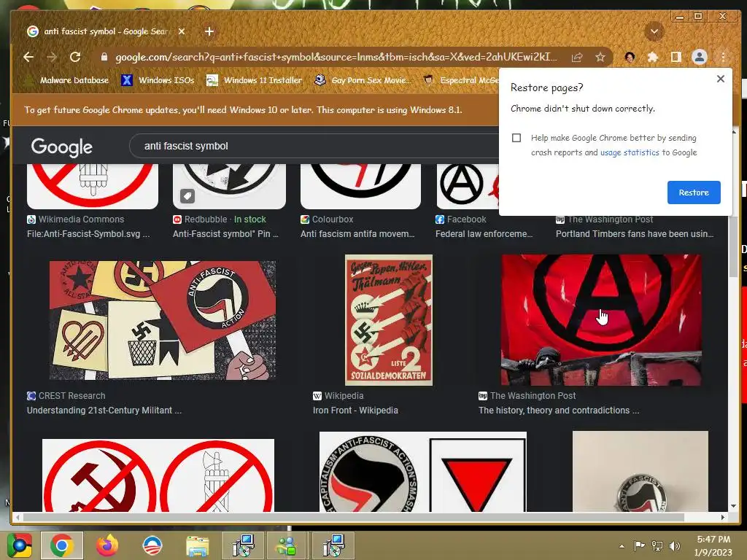Open Portland Timbers fans Washington Post result
The height and width of the screenshot is (560, 747).
click(x=635, y=234)
